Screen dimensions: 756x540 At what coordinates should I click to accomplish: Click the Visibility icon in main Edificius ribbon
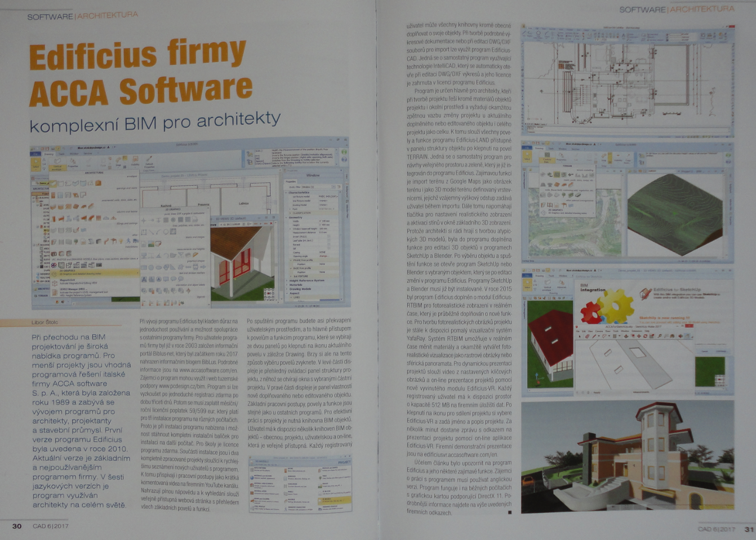click(x=135, y=161)
